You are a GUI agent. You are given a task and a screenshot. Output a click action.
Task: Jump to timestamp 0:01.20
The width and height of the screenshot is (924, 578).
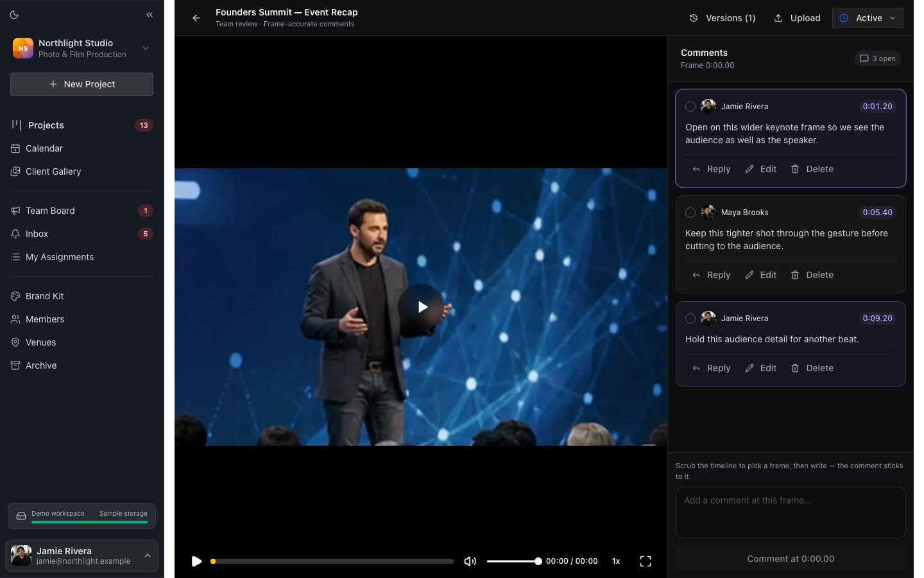coord(877,107)
